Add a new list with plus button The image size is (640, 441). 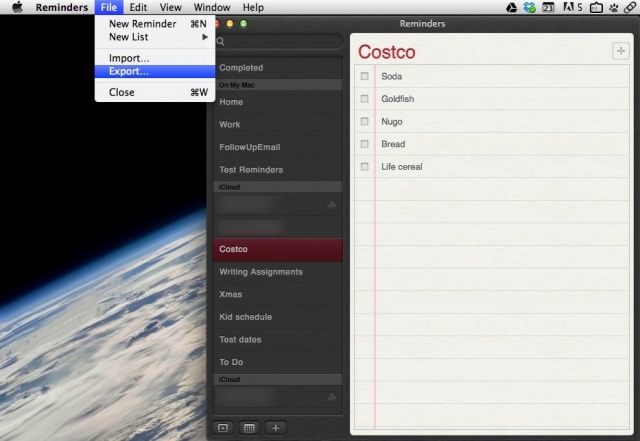click(276, 428)
